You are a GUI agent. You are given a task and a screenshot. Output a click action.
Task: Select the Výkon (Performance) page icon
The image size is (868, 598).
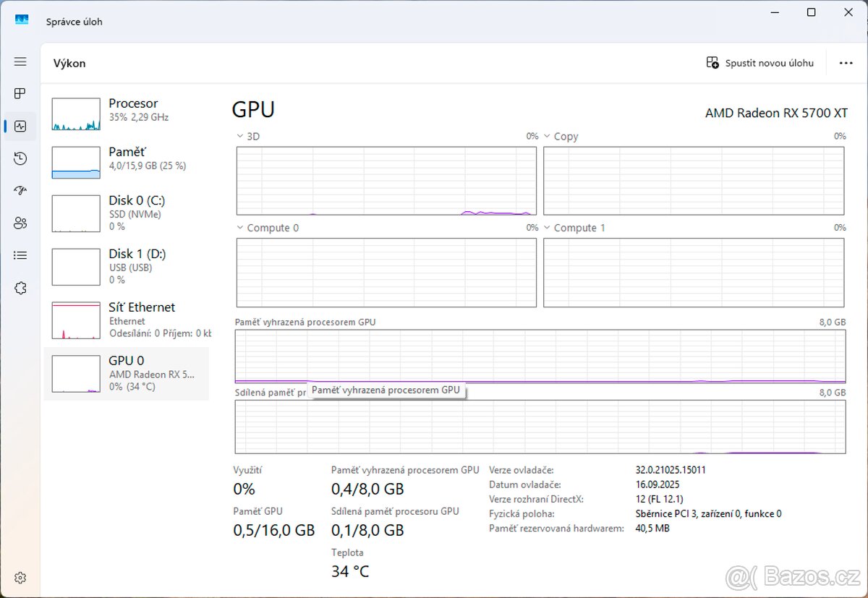tap(20, 126)
